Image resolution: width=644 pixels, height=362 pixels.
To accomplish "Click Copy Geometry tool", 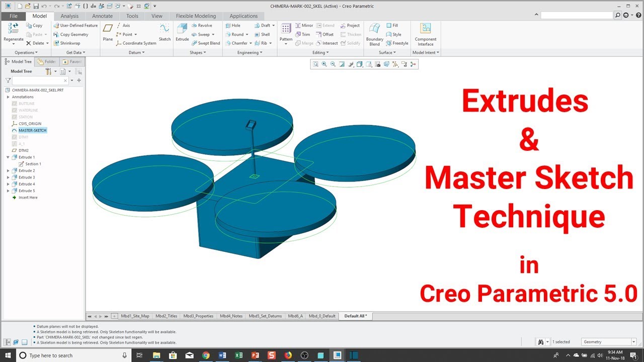I will coord(70,35).
